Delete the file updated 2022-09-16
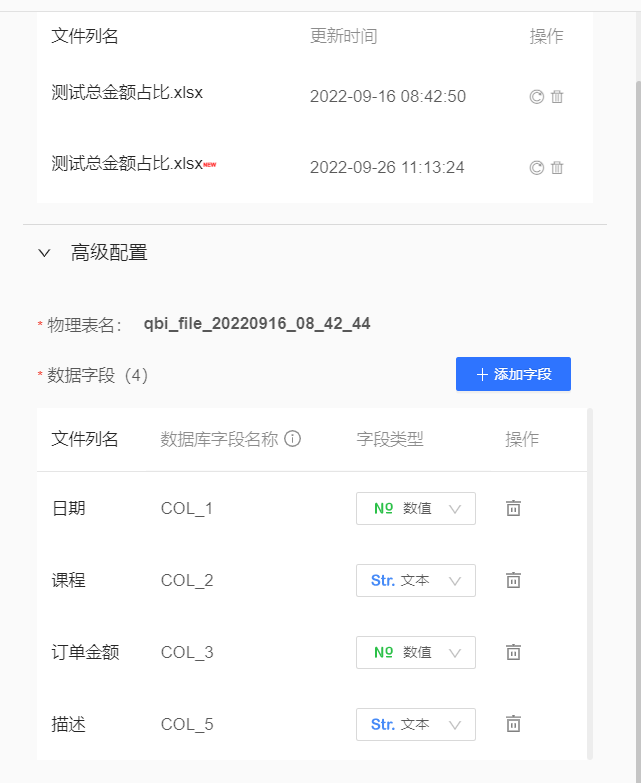Screen dimensions: 641x783 [x=558, y=97]
